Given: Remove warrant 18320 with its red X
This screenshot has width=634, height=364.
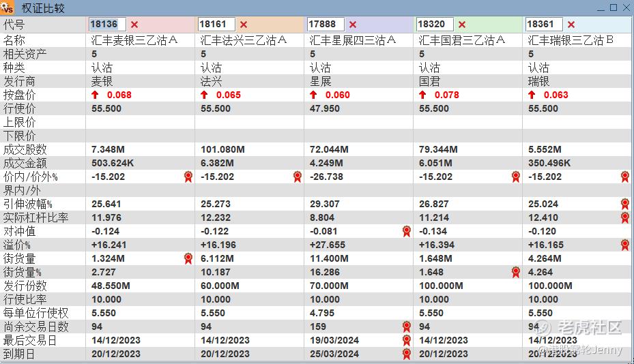Looking at the screenshot, I should tap(462, 25).
